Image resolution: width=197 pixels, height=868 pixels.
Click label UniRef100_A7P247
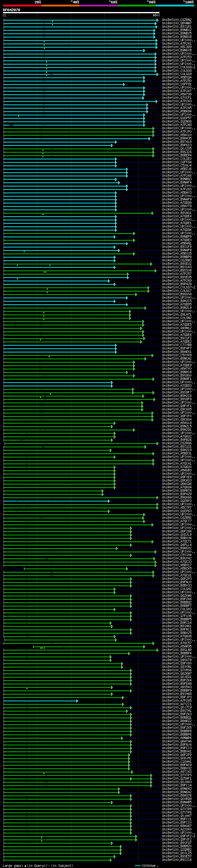coord(177,91)
